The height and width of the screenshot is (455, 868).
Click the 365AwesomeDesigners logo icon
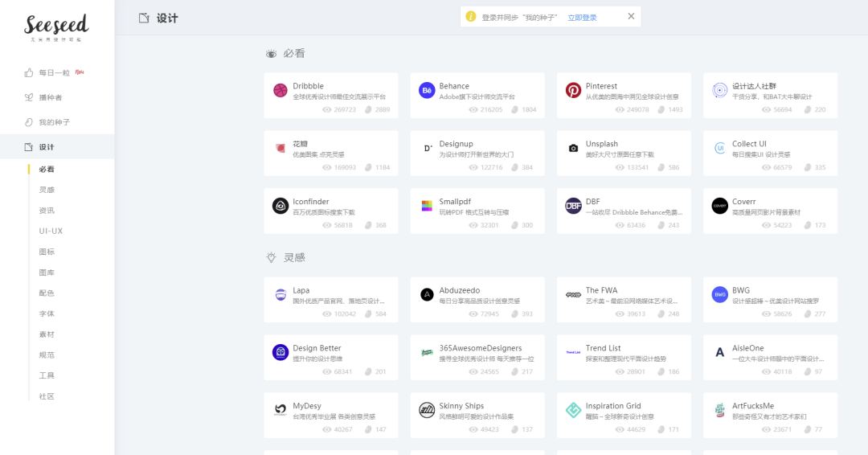click(x=427, y=352)
